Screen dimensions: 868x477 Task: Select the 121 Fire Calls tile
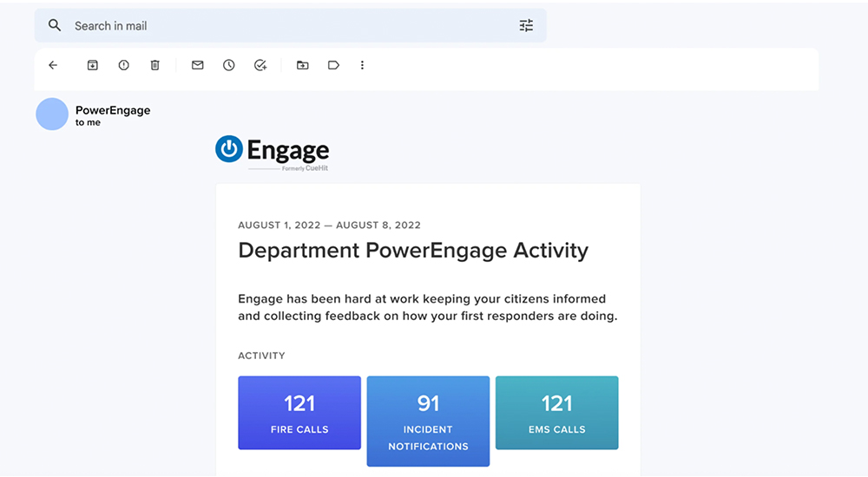coord(299,413)
